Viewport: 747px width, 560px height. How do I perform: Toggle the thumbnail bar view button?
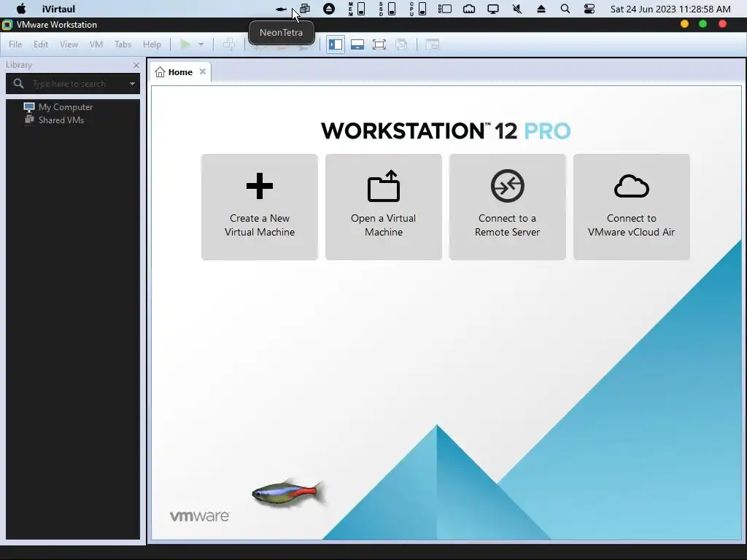coord(357,44)
